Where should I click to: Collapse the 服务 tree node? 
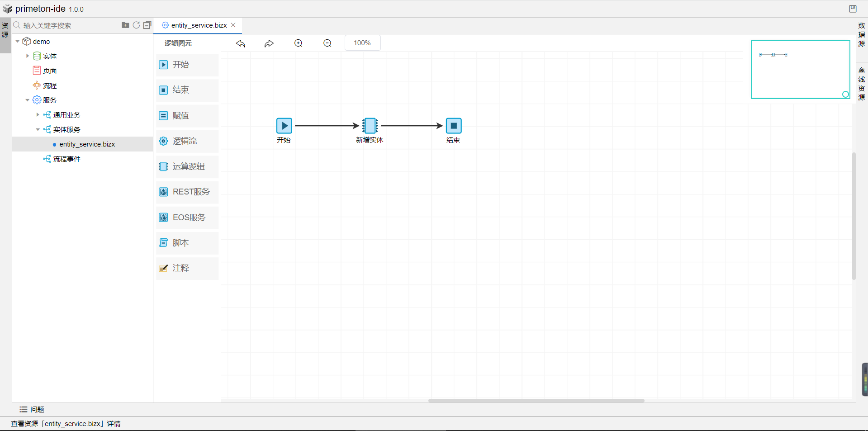coord(28,100)
